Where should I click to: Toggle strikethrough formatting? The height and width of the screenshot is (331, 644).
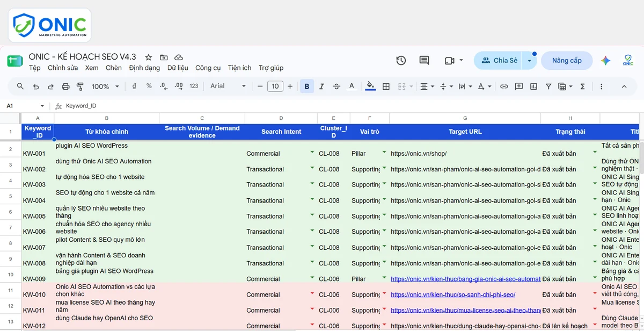tap(336, 86)
